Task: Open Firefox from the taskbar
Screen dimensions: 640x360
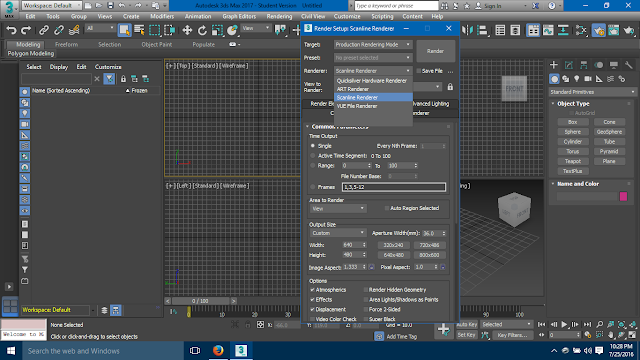Action: click(x=218, y=351)
